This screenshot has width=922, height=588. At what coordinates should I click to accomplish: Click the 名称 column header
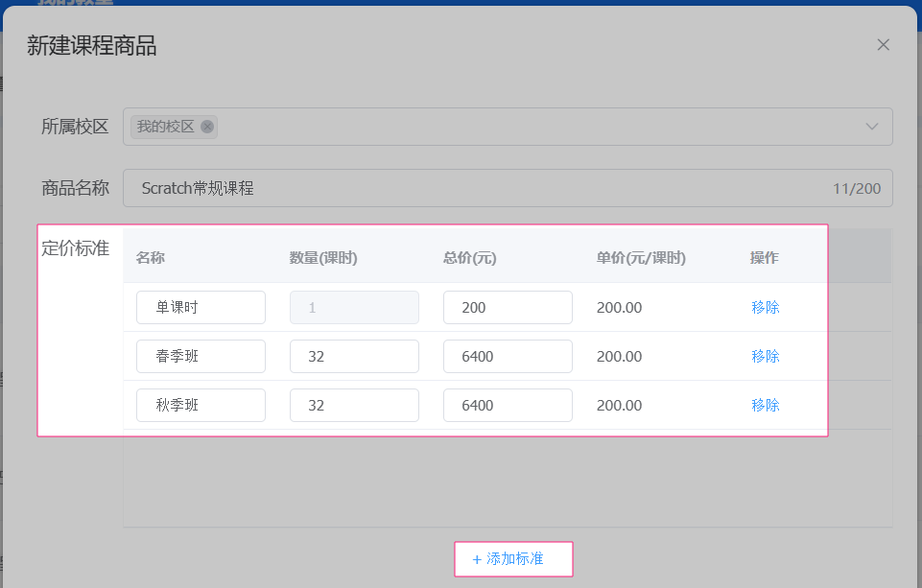pos(150,257)
